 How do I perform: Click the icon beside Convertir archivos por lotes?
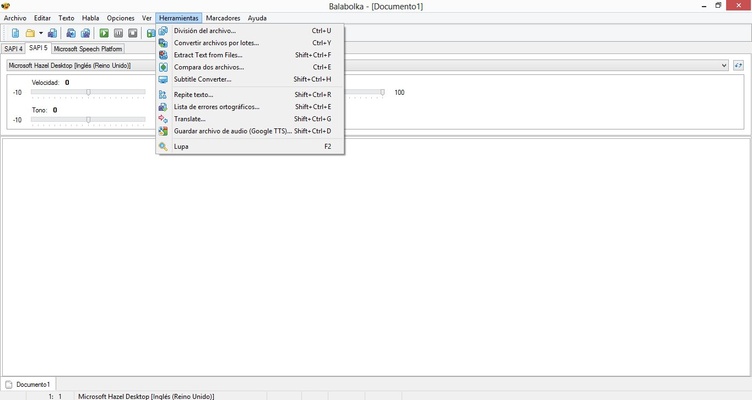pos(163,43)
